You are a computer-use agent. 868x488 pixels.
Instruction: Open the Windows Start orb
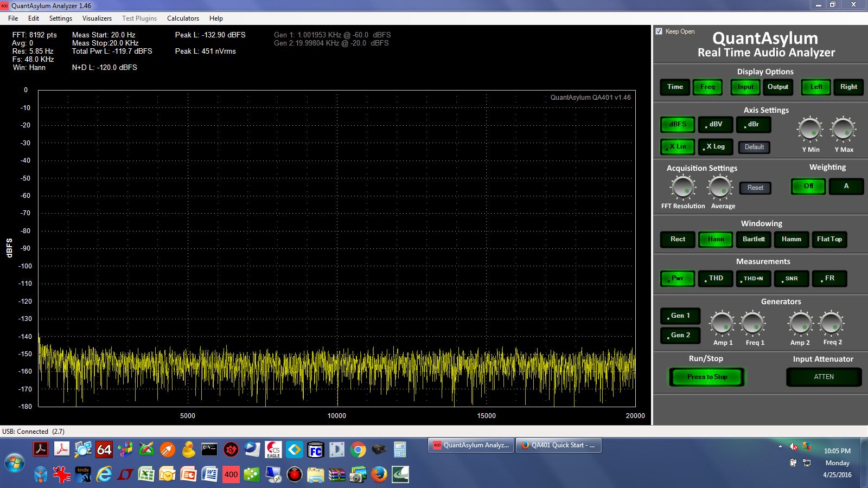(15, 463)
